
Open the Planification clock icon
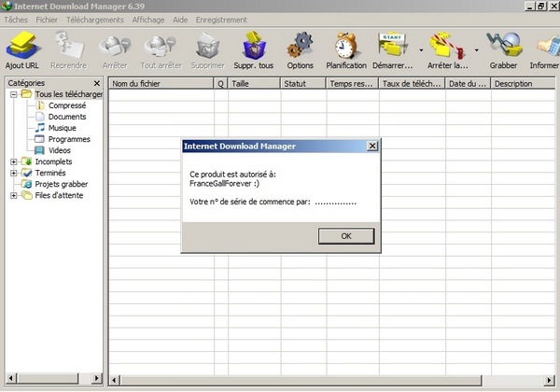click(345, 46)
